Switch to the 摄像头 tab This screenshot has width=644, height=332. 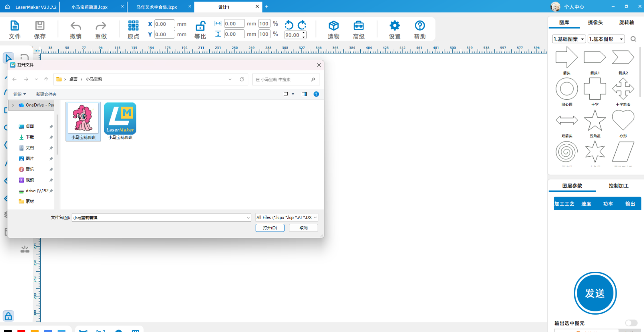pos(595,23)
